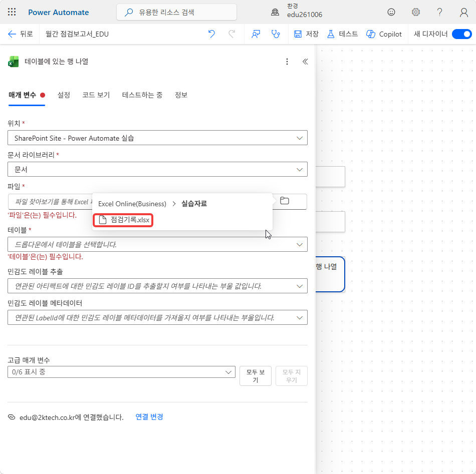Toggle the 새 디자이너 switch

[x=461, y=34]
